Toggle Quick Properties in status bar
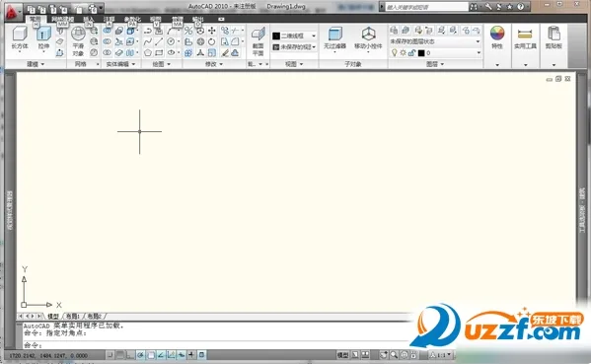Screen dimensions: 591x364 [201, 354]
